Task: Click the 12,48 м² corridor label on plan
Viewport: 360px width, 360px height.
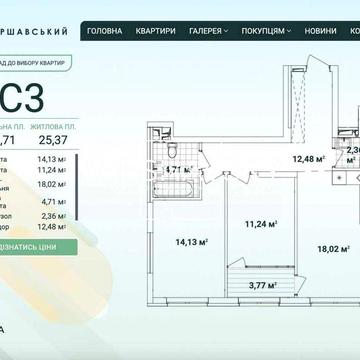Action: click(x=309, y=159)
